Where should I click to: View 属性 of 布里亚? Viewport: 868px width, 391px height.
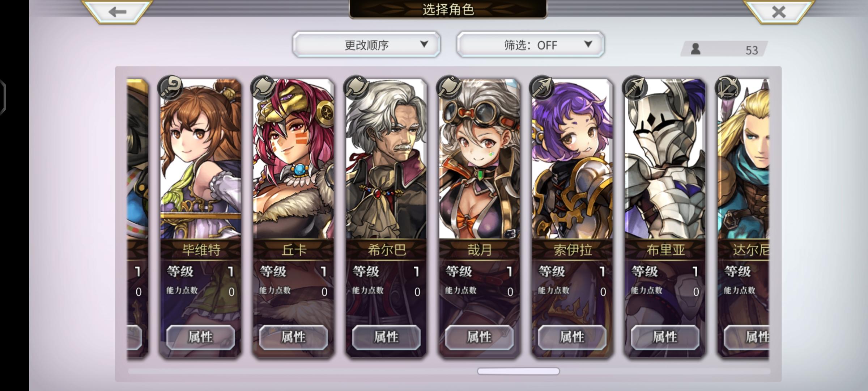click(x=665, y=337)
